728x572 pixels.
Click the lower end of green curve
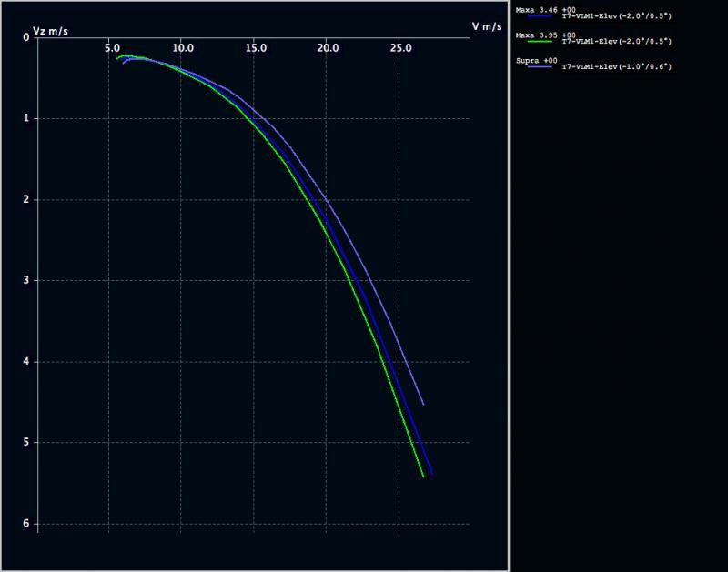click(423, 475)
